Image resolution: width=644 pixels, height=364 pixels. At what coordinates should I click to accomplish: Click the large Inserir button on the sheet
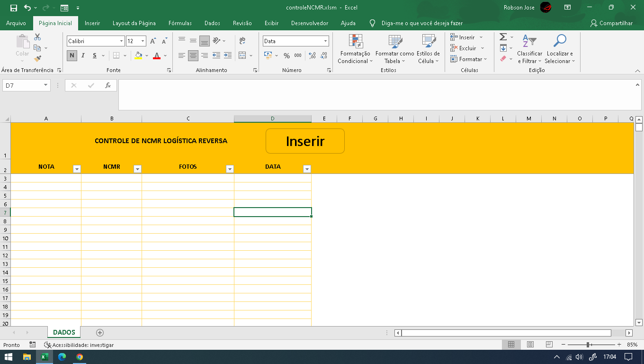coord(305,141)
